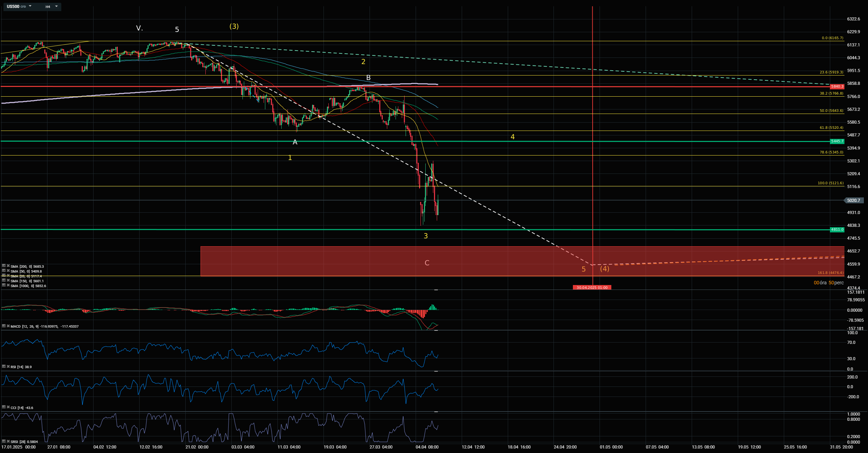Remove SRSI indicator with X icon

tap(8, 441)
